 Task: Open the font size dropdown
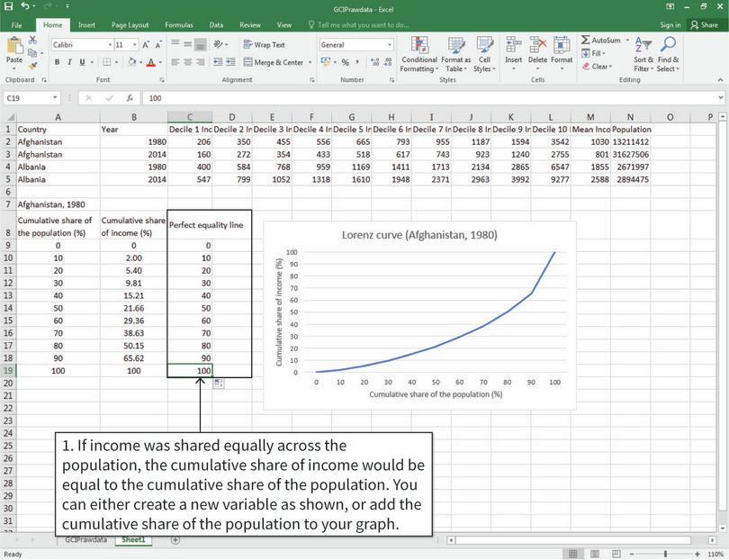[x=132, y=44]
